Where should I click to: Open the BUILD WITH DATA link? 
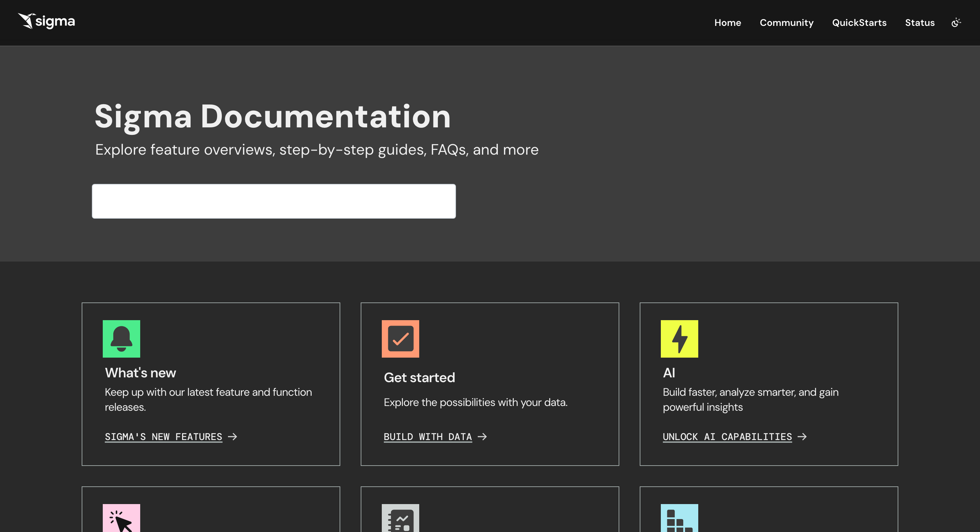pyautogui.click(x=428, y=436)
